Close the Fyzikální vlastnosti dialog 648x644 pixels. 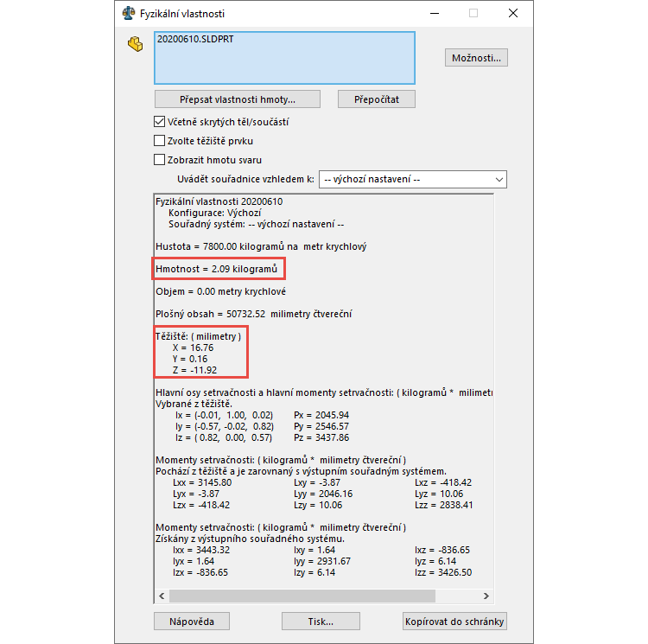tap(513, 13)
